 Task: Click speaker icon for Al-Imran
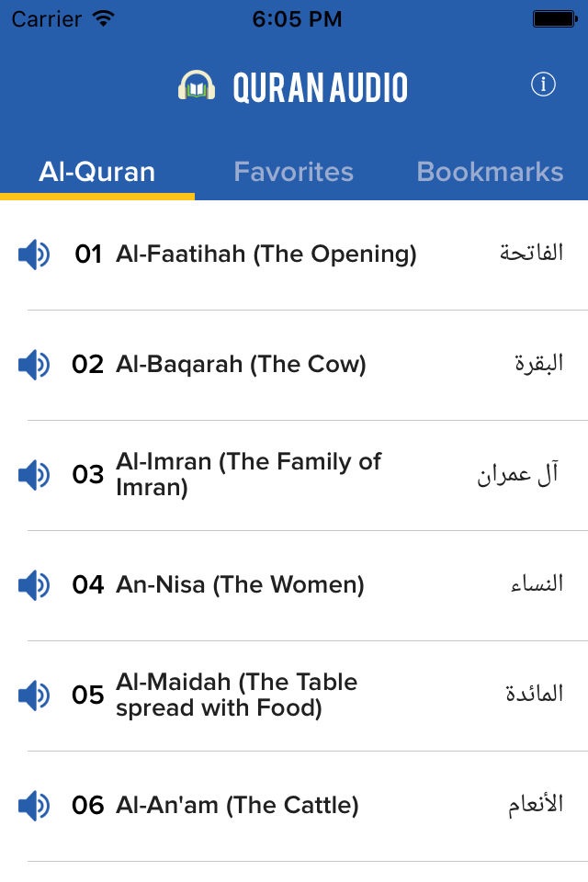pyautogui.click(x=34, y=475)
